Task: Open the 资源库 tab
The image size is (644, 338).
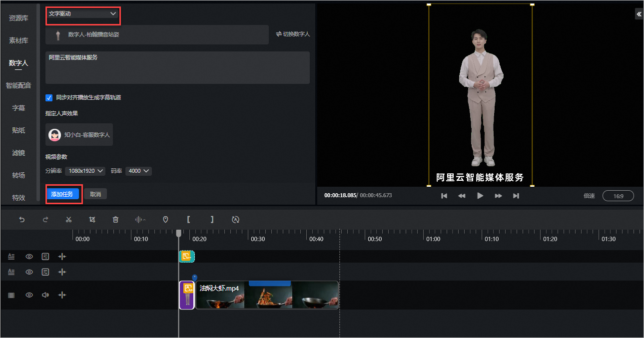Action: pyautogui.click(x=18, y=18)
